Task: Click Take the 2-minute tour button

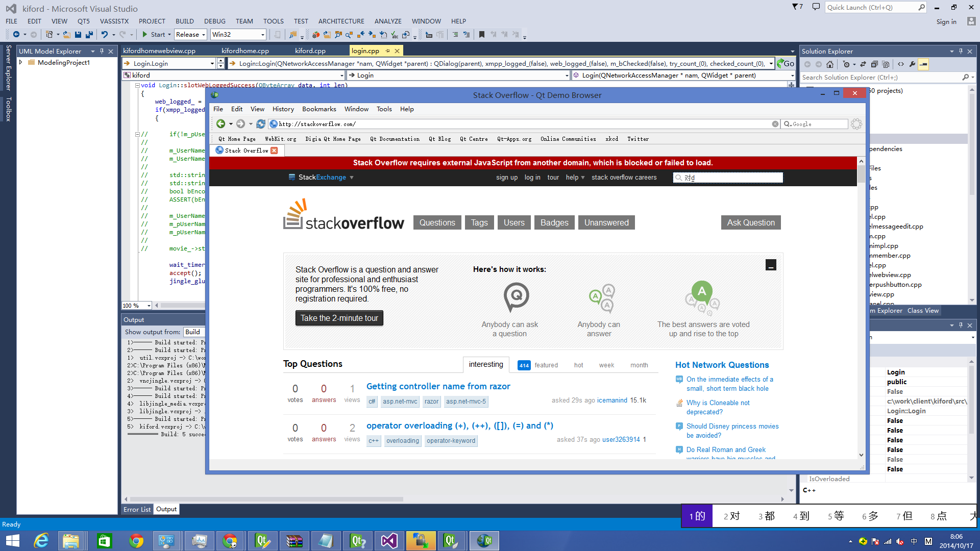Action: 339,318
